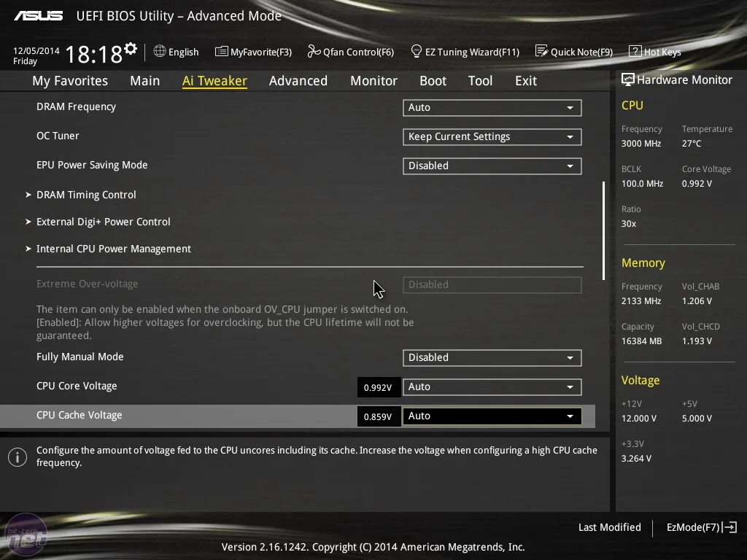Select English language option

point(183,52)
